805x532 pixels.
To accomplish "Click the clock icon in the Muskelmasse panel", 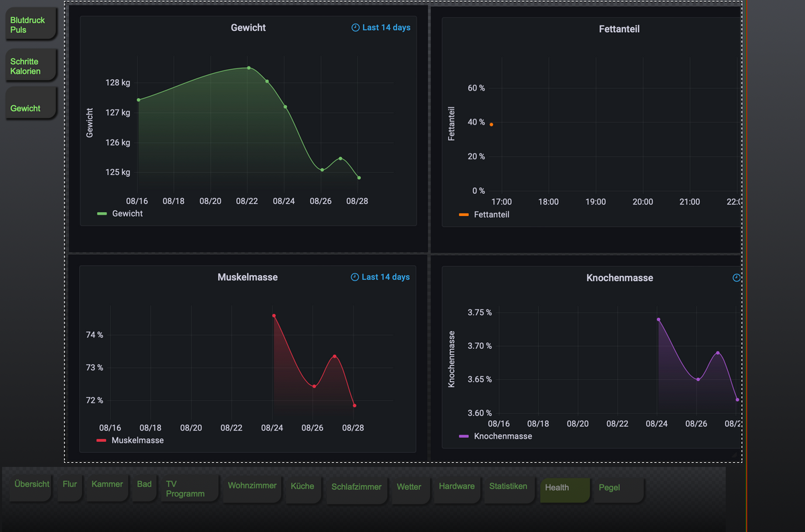I will pos(355,277).
